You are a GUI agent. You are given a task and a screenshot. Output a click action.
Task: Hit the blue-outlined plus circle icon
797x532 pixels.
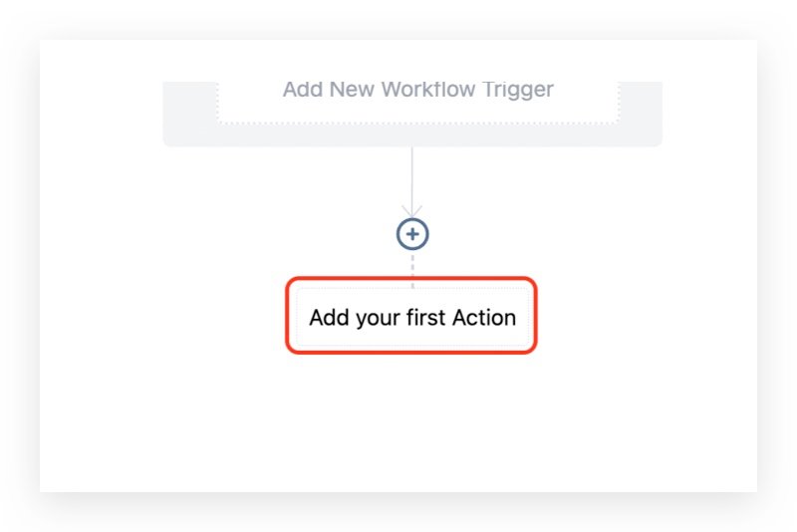pyautogui.click(x=412, y=234)
